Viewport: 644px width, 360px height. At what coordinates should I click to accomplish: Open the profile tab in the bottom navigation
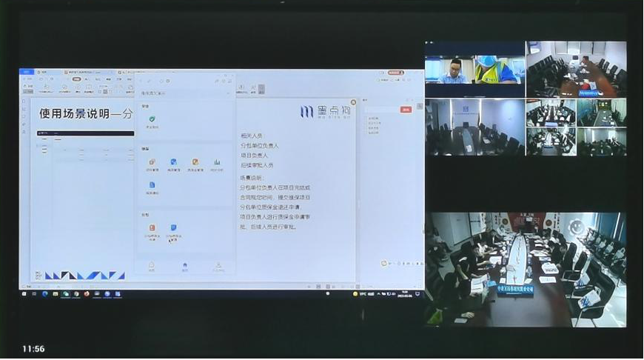[218, 265]
